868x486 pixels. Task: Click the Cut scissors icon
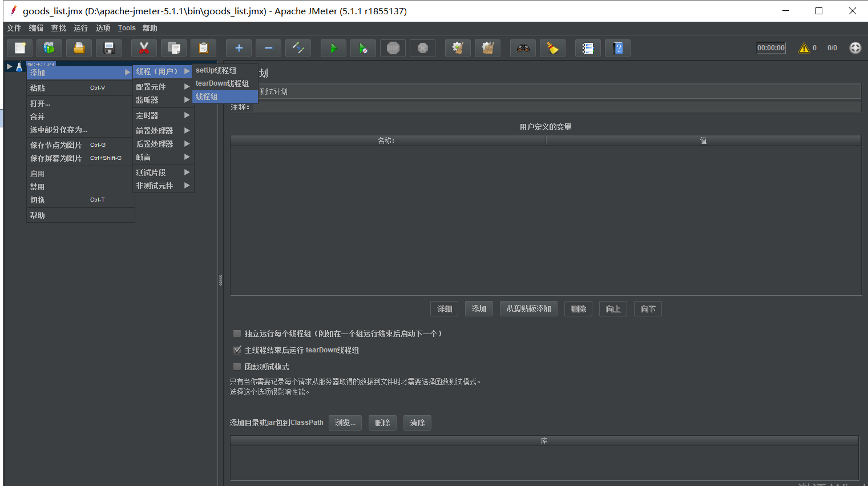click(144, 48)
